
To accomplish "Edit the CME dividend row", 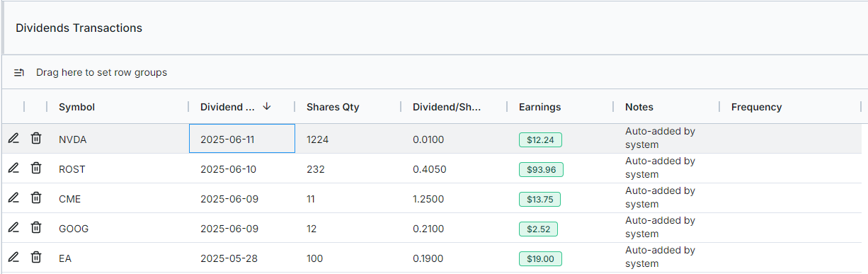I will (x=13, y=198).
